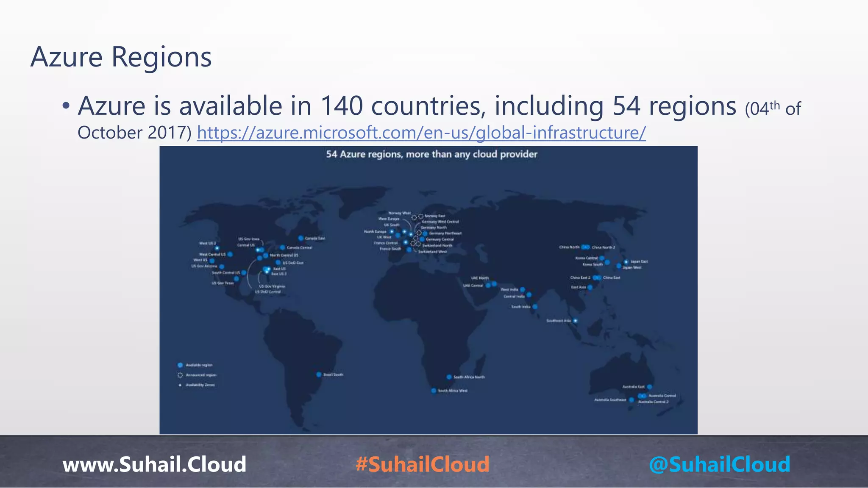
Task: Click the Brazil South region dot
Action: coord(319,374)
